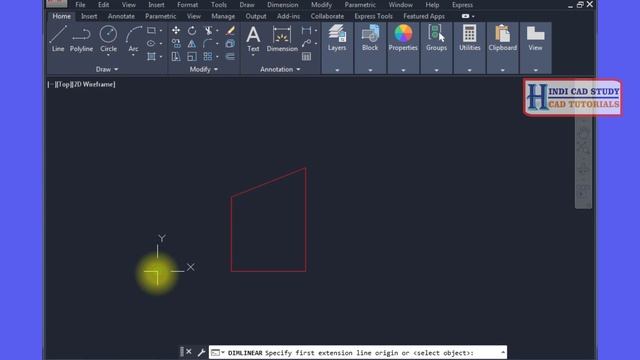Click the Linear dimension icon
The width and height of the screenshot is (640, 360).
coord(306,31)
